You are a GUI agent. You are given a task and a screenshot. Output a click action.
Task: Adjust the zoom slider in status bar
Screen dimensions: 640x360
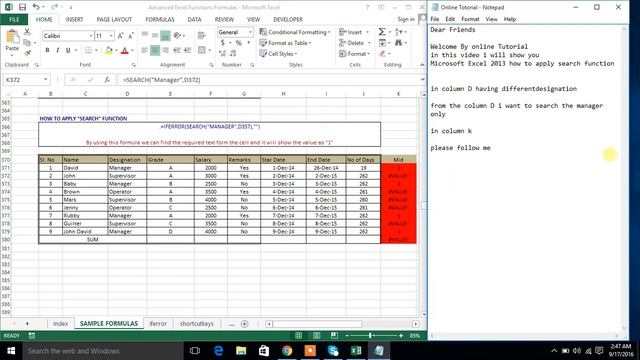point(370,336)
